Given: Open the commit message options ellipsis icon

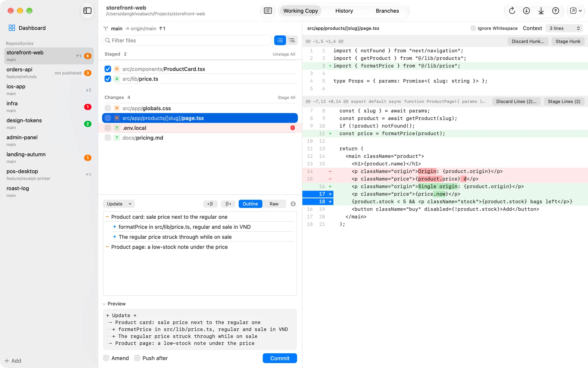Looking at the screenshot, I should click(293, 204).
